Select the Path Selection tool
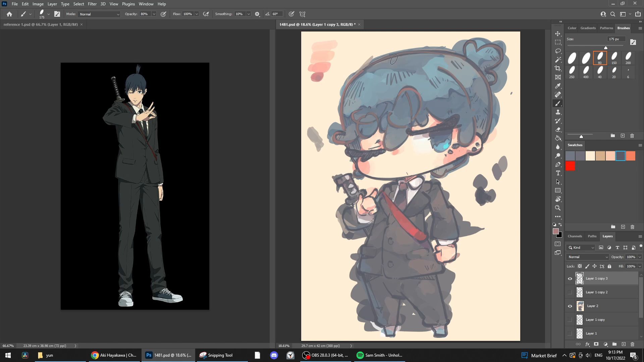644x362 pixels. click(x=558, y=182)
